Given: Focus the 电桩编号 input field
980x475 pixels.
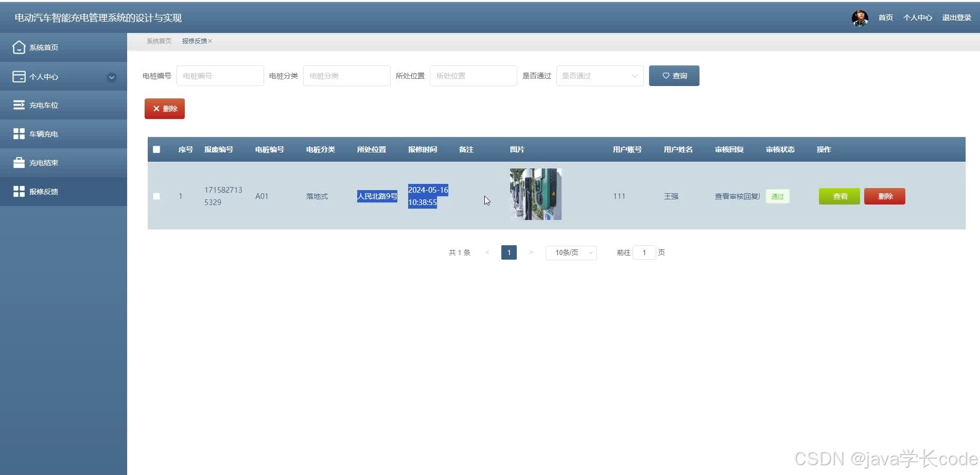Looking at the screenshot, I should (220, 76).
